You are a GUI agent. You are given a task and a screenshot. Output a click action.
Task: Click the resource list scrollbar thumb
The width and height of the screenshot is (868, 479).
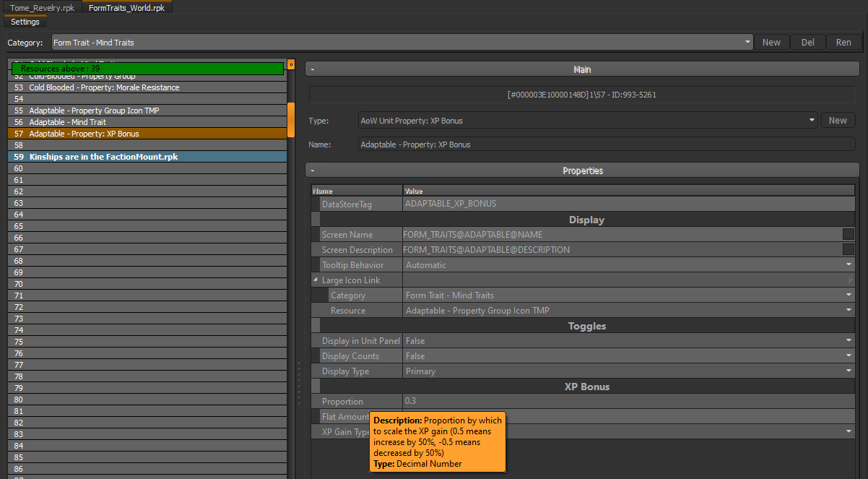click(291, 119)
